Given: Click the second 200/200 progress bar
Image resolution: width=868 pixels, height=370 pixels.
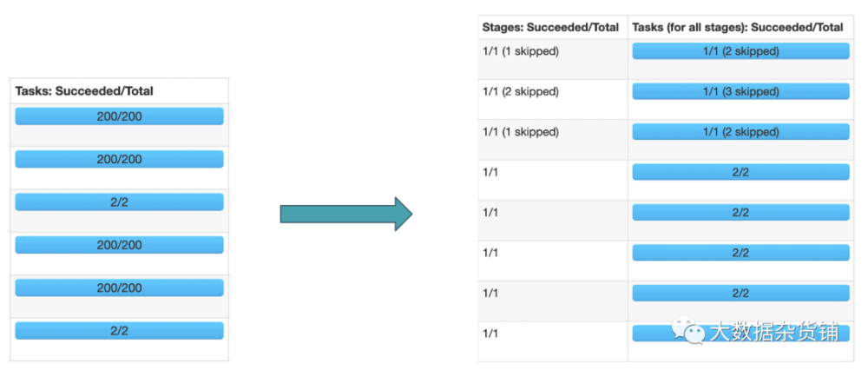Looking at the screenshot, I should tap(119, 159).
